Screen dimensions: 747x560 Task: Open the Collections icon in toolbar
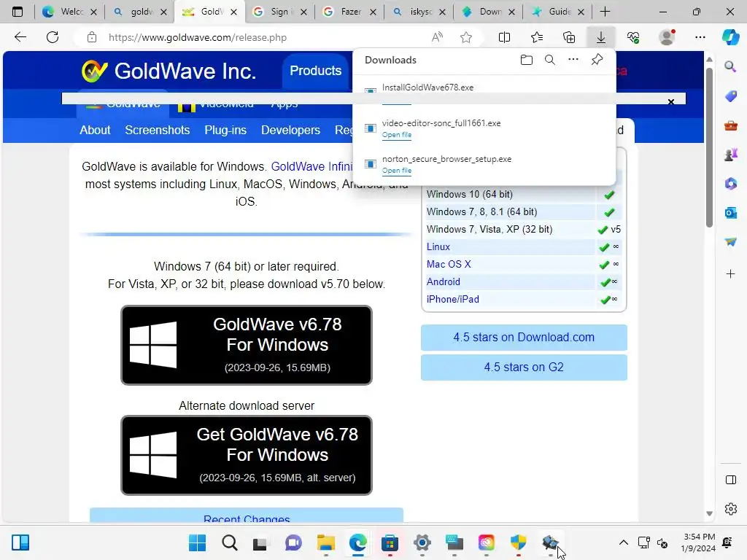coord(569,37)
